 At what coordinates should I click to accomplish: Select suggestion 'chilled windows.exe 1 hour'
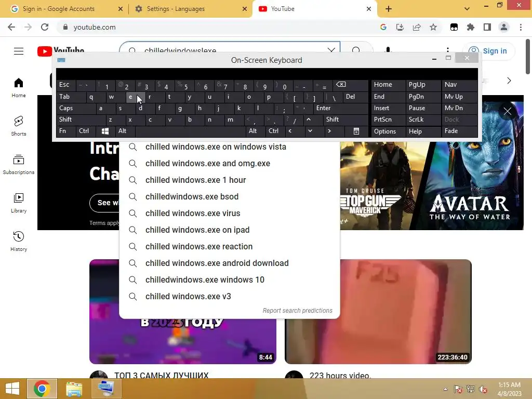point(229,180)
